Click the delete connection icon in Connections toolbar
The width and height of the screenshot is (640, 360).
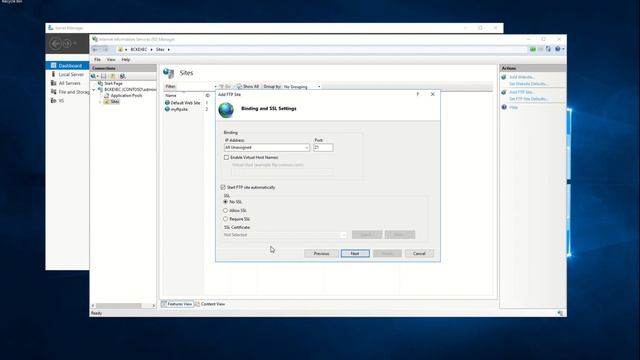[x=122, y=76]
